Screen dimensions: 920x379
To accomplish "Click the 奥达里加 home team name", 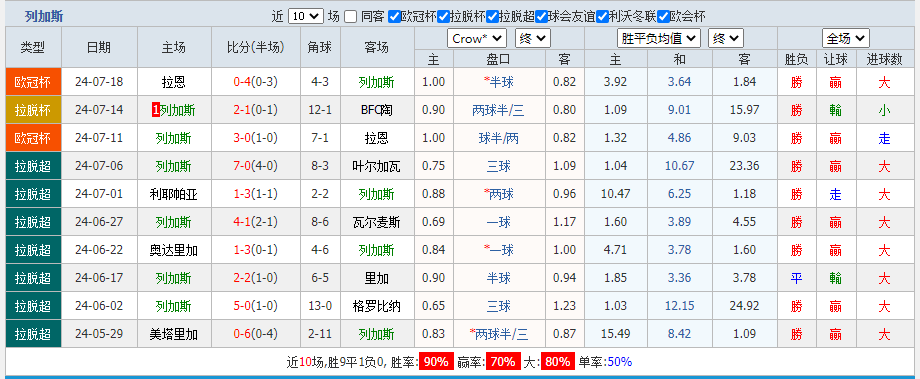I will [x=174, y=251].
